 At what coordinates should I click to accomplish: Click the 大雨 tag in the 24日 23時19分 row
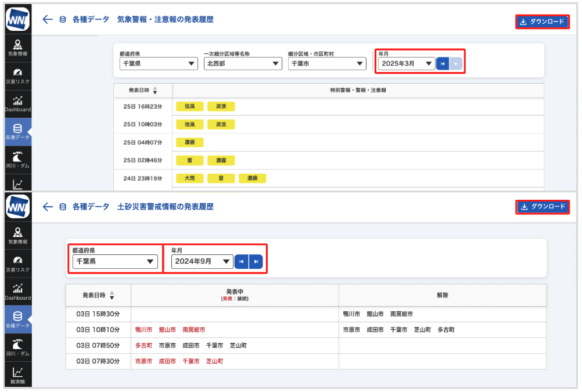pos(189,178)
